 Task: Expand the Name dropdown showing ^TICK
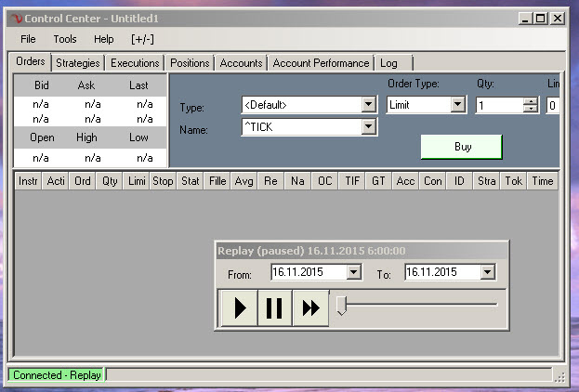click(x=368, y=127)
